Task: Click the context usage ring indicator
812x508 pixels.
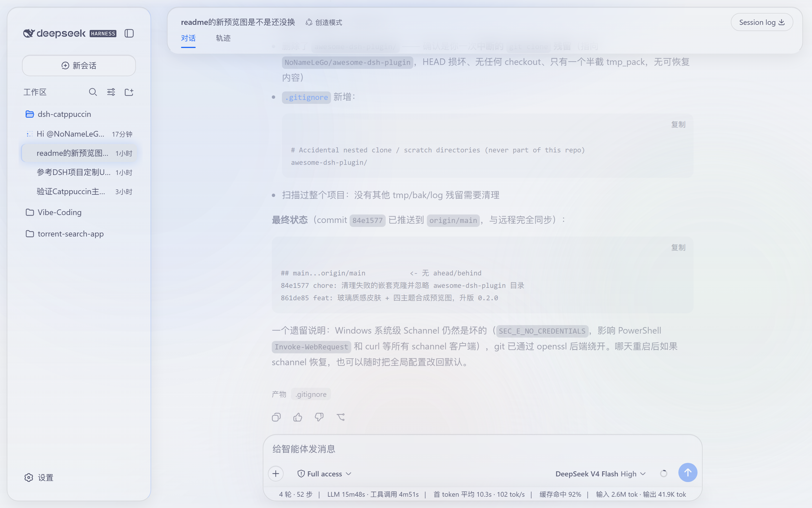Action: click(663, 474)
